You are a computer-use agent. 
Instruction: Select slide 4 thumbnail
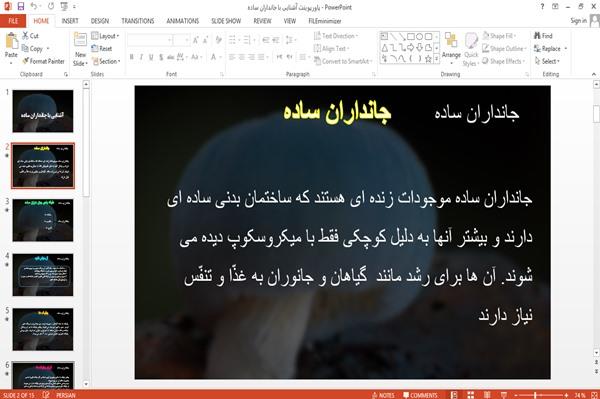click(43, 275)
